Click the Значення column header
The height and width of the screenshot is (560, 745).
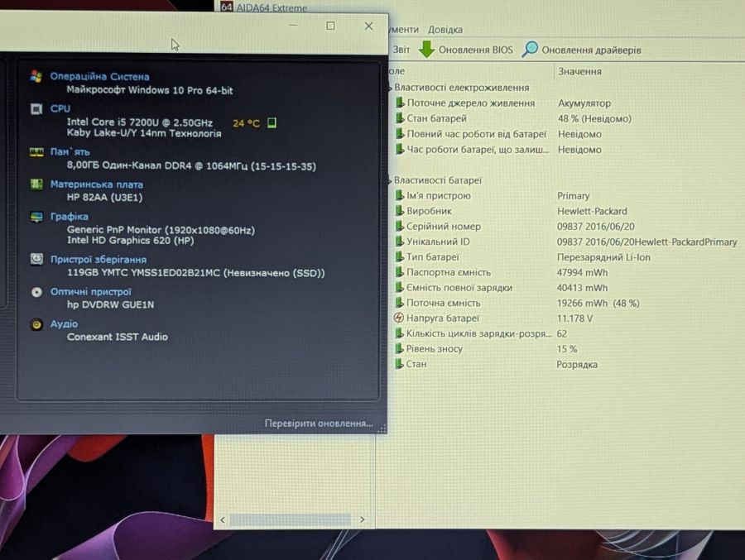click(x=579, y=71)
